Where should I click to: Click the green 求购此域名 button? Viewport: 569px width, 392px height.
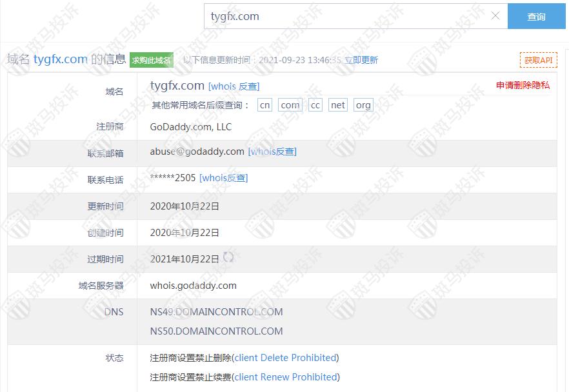(x=152, y=60)
